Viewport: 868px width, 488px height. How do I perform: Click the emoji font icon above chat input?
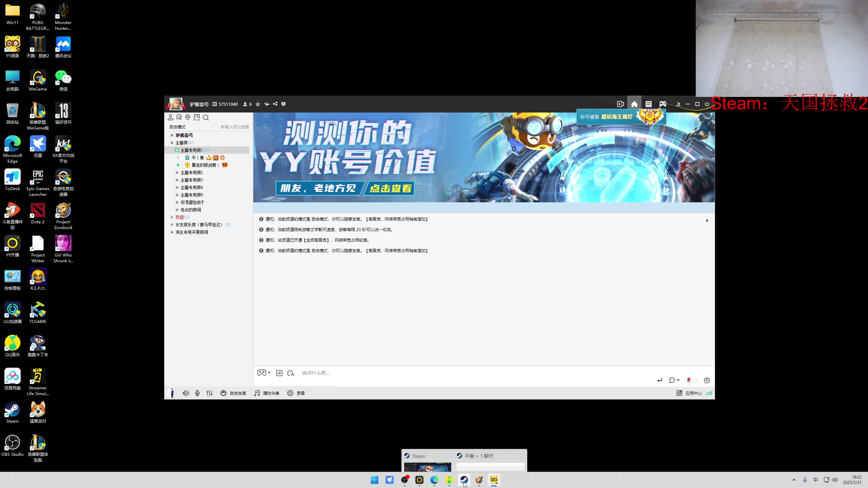point(291,373)
